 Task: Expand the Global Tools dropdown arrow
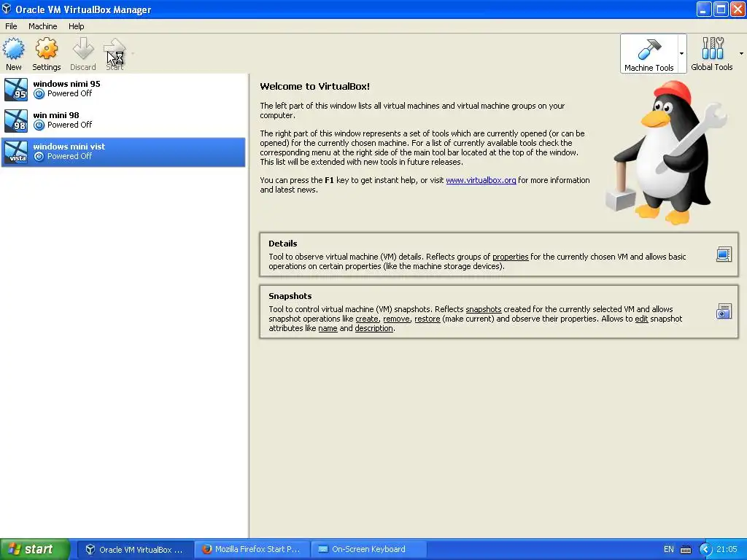point(741,54)
